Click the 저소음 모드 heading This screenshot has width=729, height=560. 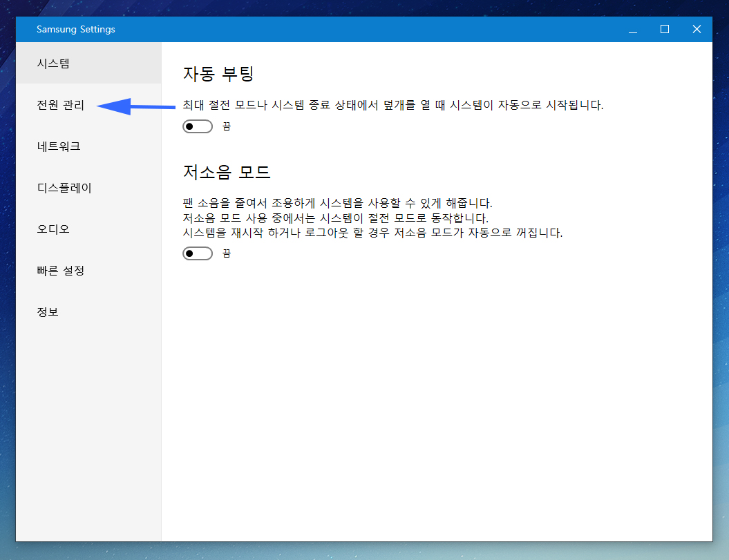227,172
